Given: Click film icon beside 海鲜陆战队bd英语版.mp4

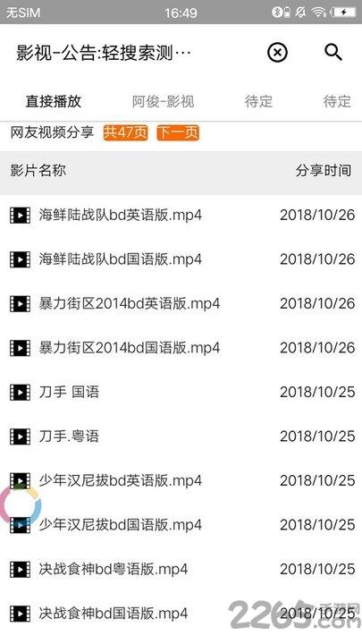Looking at the screenshot, I should click(x=20, y=215).
